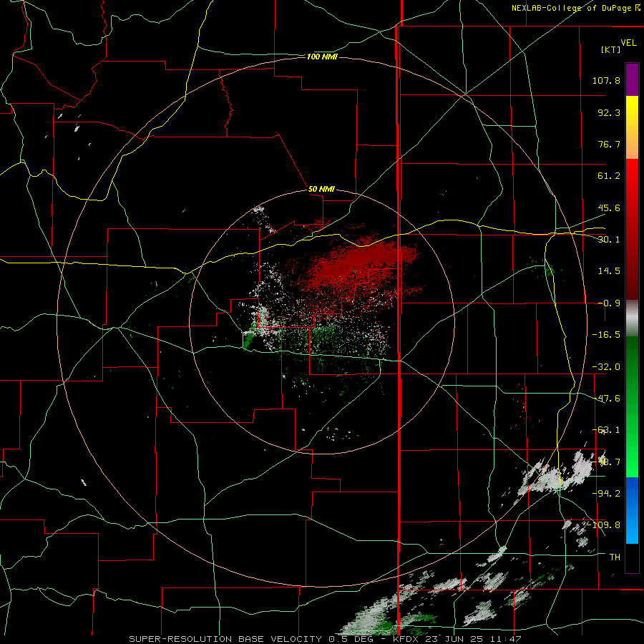Pick the yellow-orange segment of velocity color bar
This screenshot has height=644, width=644.
point(632,127)
